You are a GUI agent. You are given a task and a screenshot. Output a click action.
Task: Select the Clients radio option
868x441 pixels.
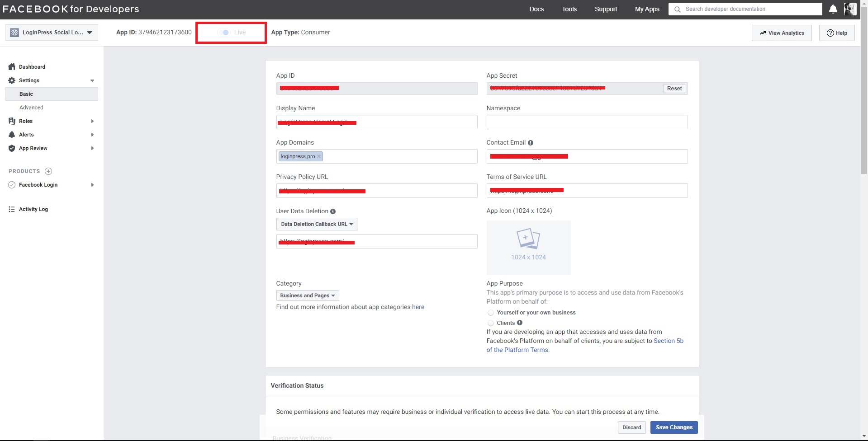[490, 323]
